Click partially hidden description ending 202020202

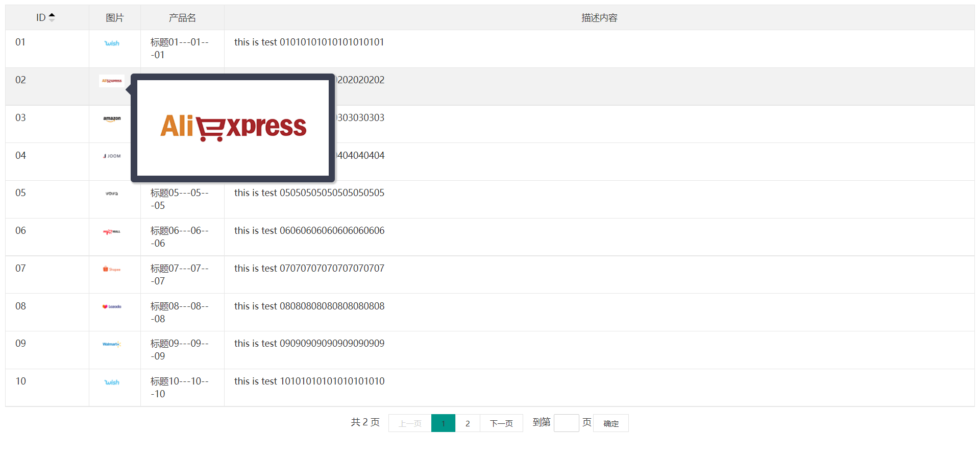360,80
